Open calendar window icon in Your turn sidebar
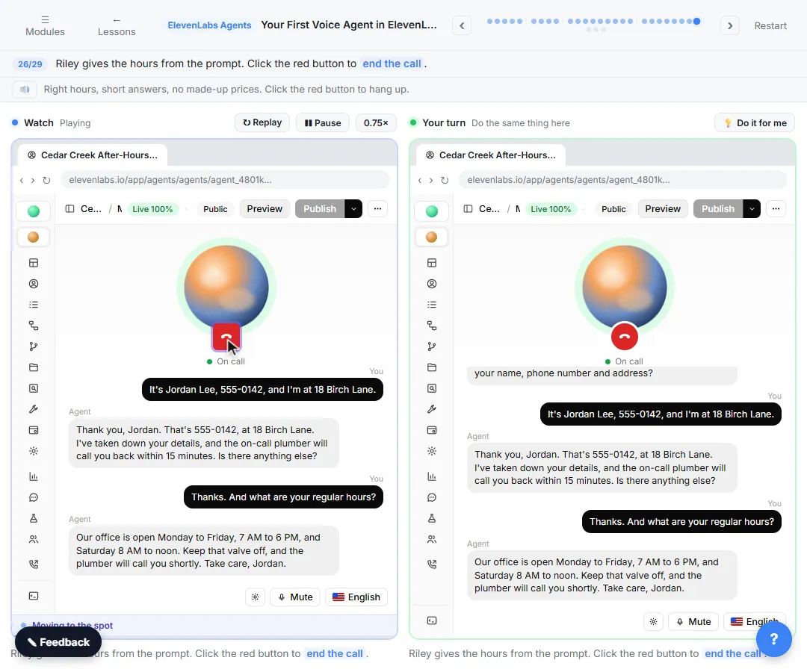Image resolution: width=807 pixels, height=672 pixels. (x=432, y=430)
